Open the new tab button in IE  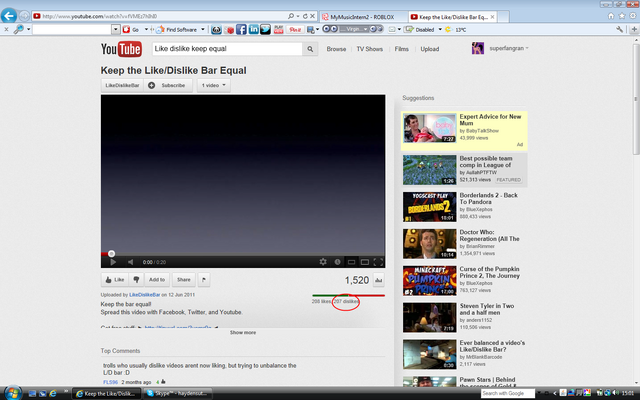click(503, 17)
